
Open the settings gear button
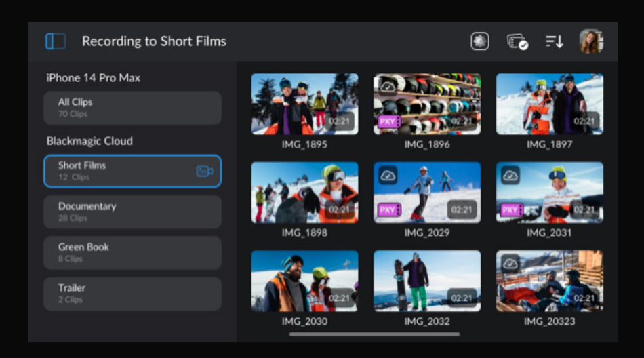tap(480, 41)
